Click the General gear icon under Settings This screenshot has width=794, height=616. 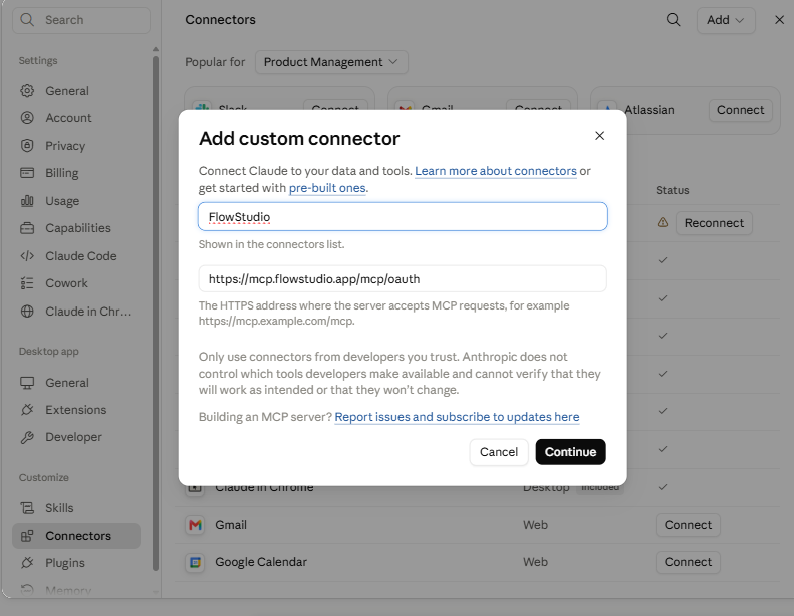27,91
